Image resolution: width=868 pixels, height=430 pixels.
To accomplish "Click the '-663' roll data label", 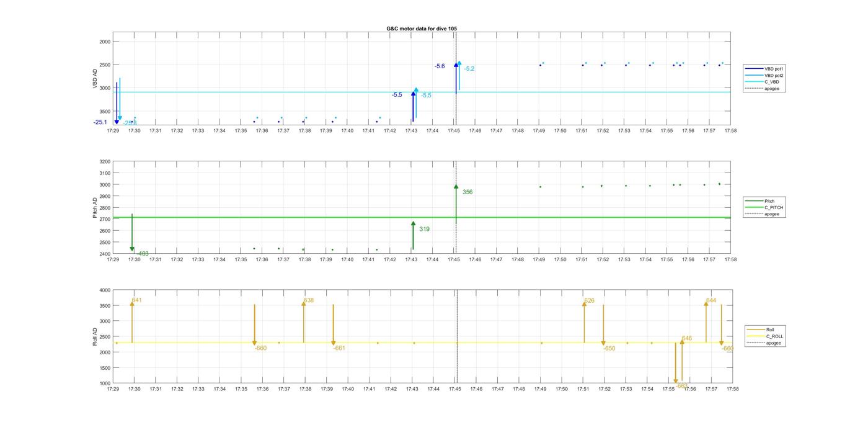I will click(x=681, y=386).
